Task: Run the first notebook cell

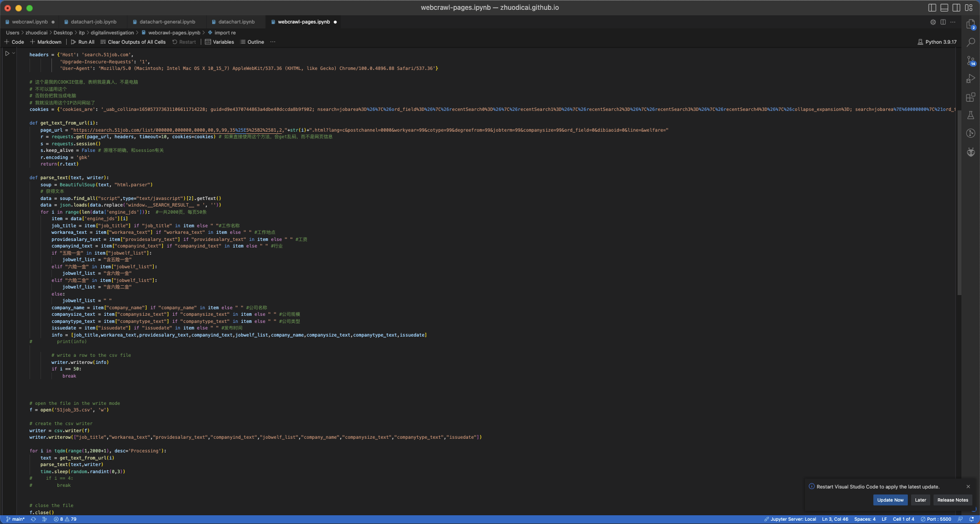Action: click(x=8, y=54)
